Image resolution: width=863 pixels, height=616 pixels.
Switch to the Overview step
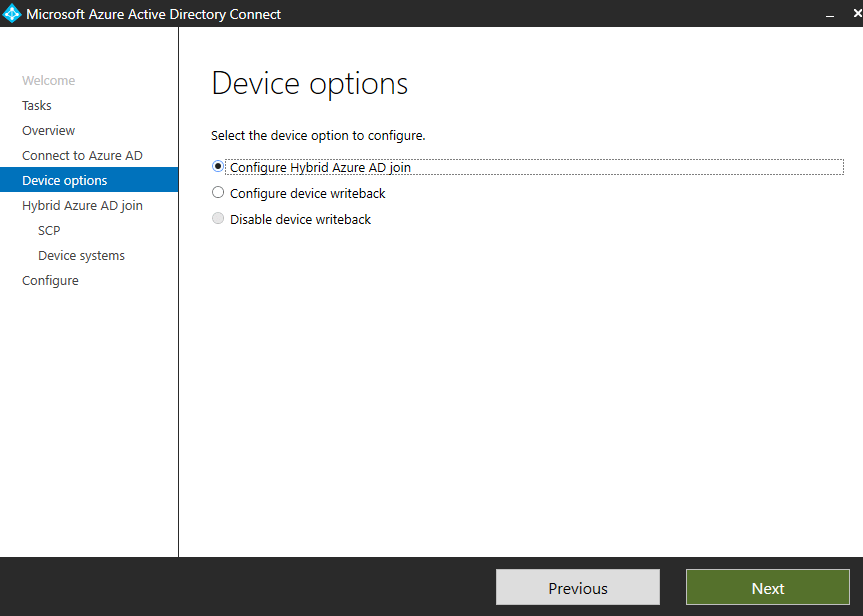coord(48,131)
